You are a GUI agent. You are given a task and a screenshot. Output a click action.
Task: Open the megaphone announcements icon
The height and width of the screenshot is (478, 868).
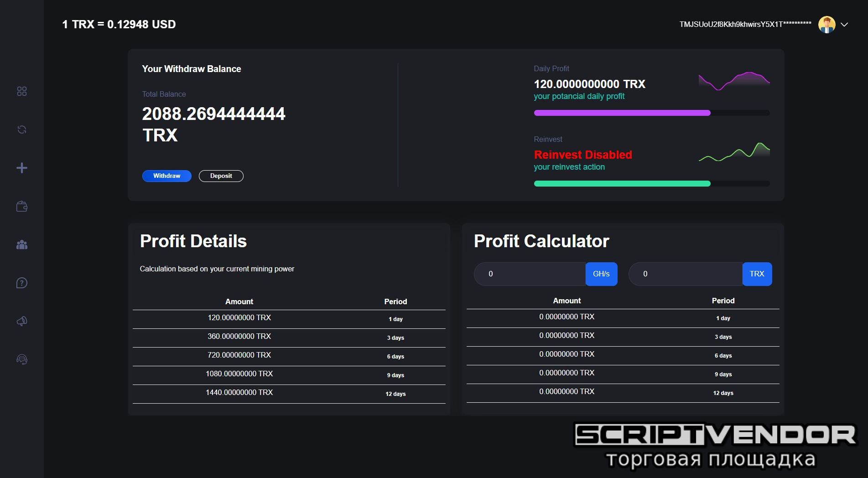point(22,321)
